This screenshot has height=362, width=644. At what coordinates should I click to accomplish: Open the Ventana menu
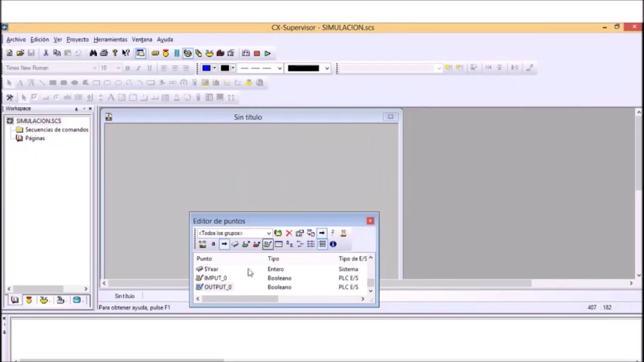tap(142, 39)
